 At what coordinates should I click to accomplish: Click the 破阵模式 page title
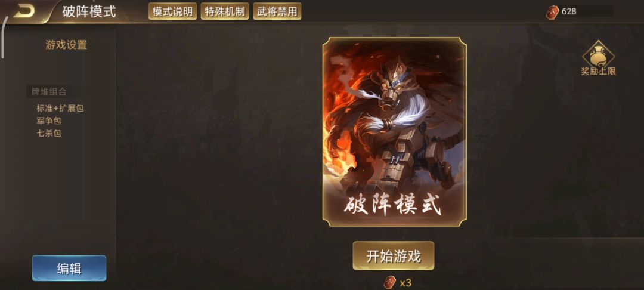89,11
